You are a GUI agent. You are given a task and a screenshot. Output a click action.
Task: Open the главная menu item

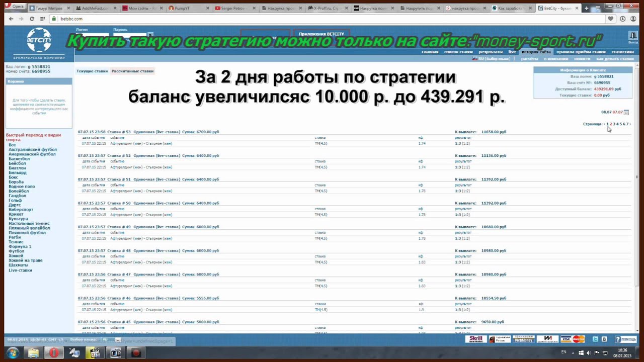[x=430, y=52]
